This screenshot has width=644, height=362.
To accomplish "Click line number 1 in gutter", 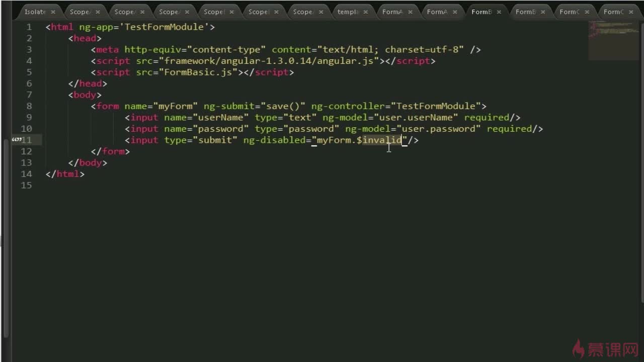I will pos(29,27).
